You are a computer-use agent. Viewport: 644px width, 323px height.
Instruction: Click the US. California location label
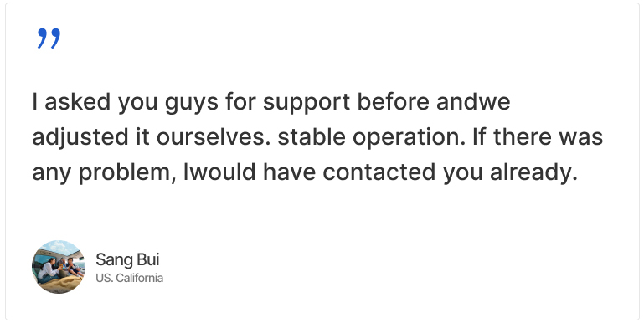[129, 278]
